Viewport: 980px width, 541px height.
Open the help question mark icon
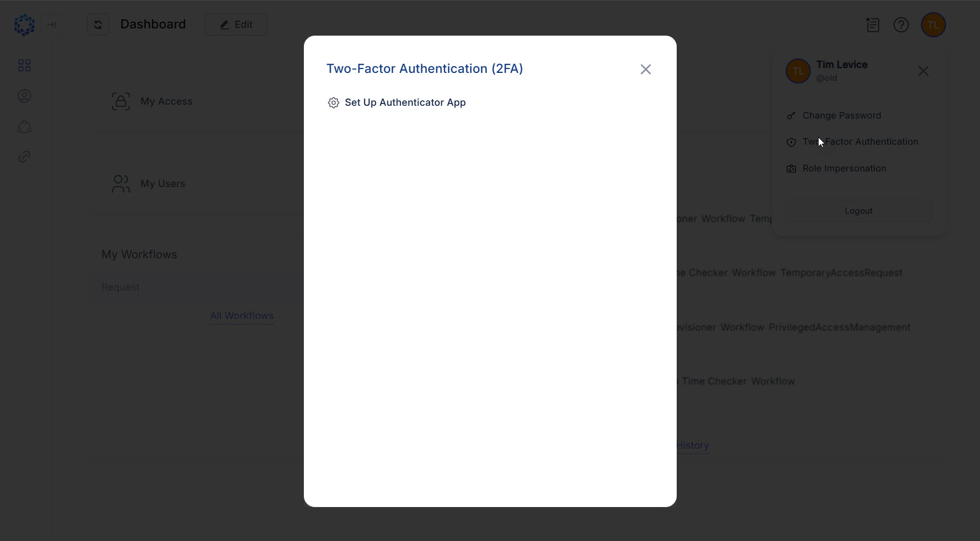[x=901, y=24]
